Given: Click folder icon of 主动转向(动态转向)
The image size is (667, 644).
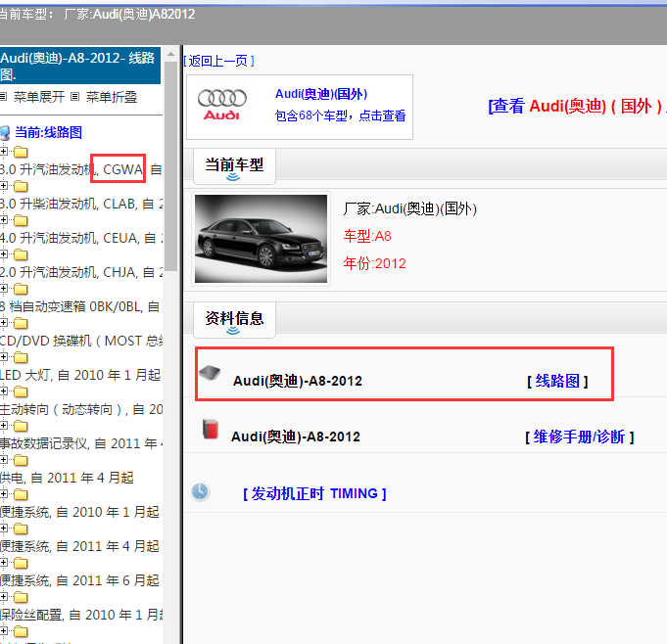Looking at the screenshot, I should click(21, 391).
